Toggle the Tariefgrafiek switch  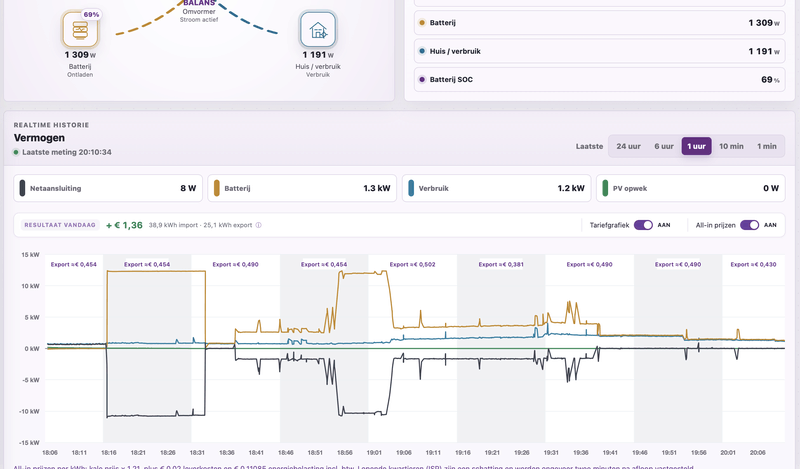pos(643,225)
